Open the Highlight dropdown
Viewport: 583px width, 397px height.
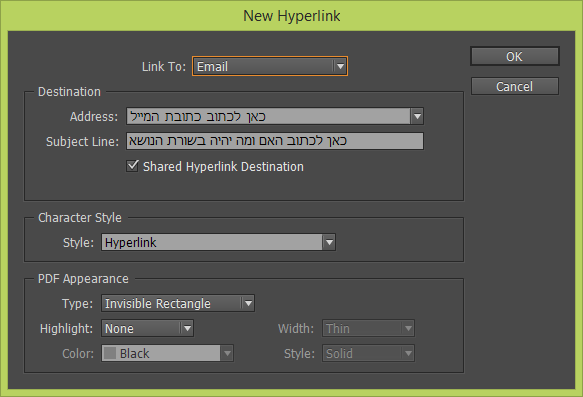point(147,328)
